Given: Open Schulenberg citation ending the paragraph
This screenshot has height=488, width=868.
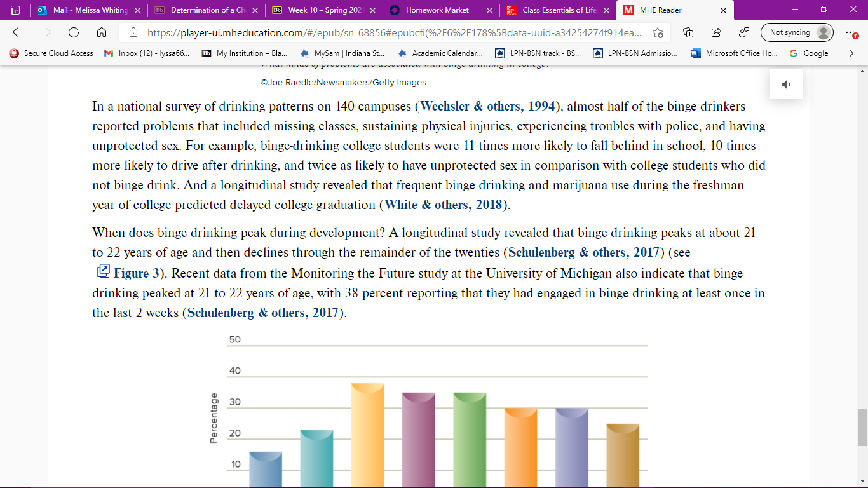Looking at the screenshot, I should [x=264, y=313].
